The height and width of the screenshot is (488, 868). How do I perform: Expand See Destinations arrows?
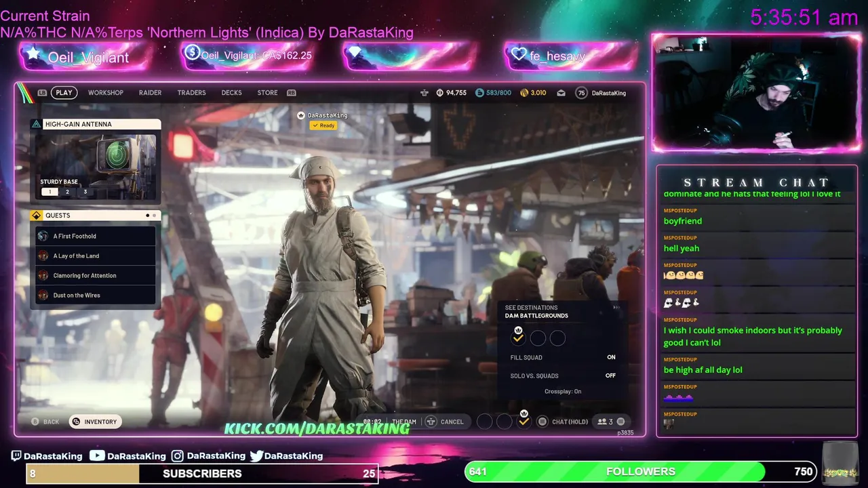click(x=616, y=308)
